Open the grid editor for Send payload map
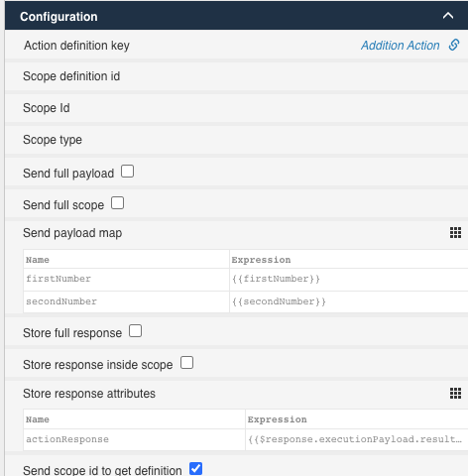The image size is (468, 476). (x=455, y=233)
